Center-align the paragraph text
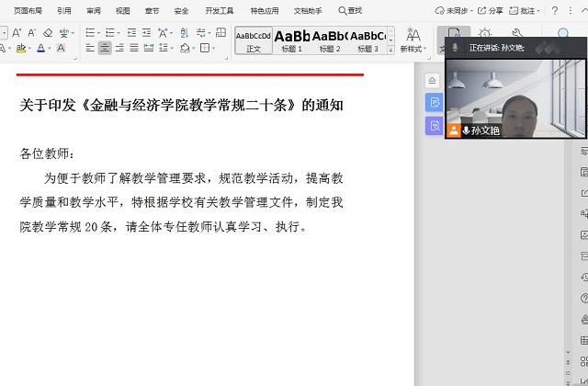Viewport: 588px width, 386px height. click(x=105, y=48)
